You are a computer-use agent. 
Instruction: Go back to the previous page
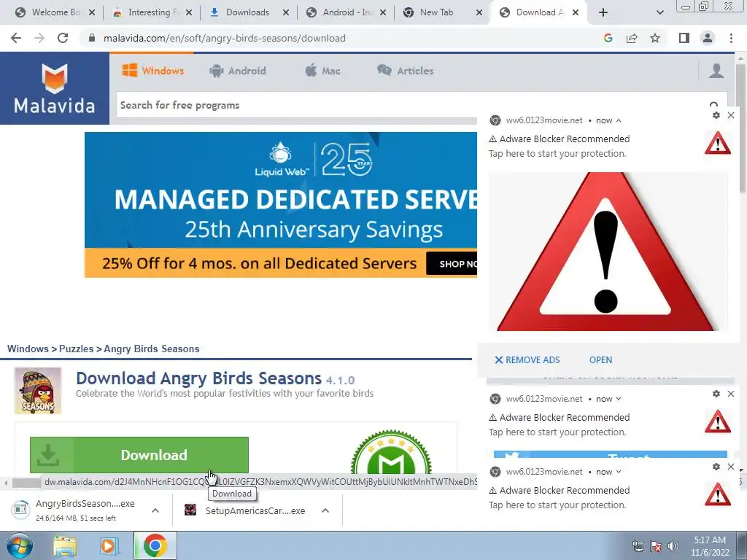[16, 38]
